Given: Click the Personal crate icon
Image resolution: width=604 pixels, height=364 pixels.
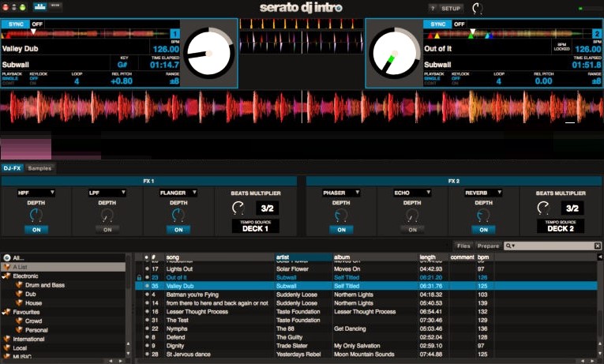Looking at the screenshot, I should [x=19, y=330].
